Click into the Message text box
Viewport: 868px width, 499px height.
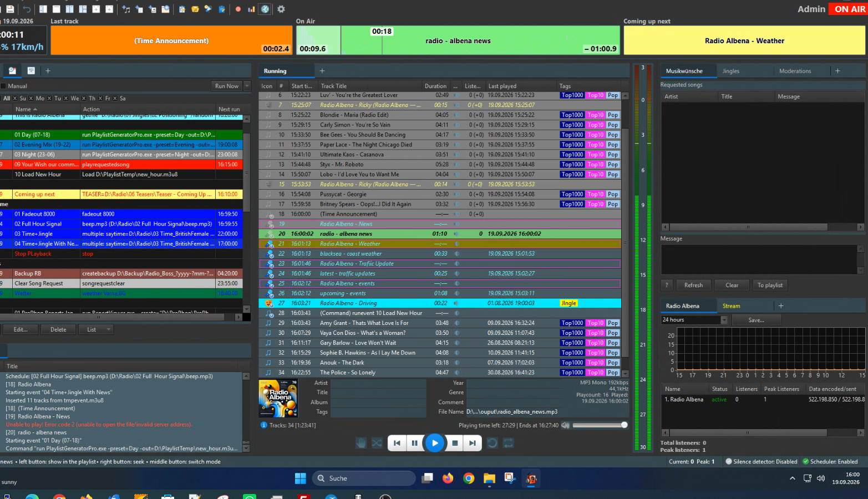(760, 259)
